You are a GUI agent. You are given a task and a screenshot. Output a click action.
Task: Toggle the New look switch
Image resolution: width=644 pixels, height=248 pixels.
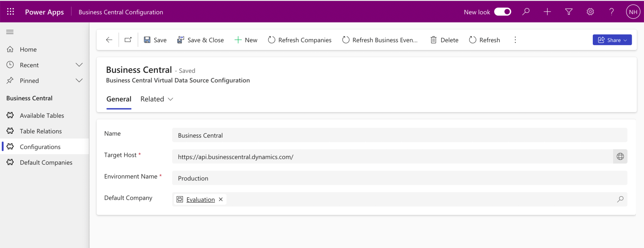(502, 12)
